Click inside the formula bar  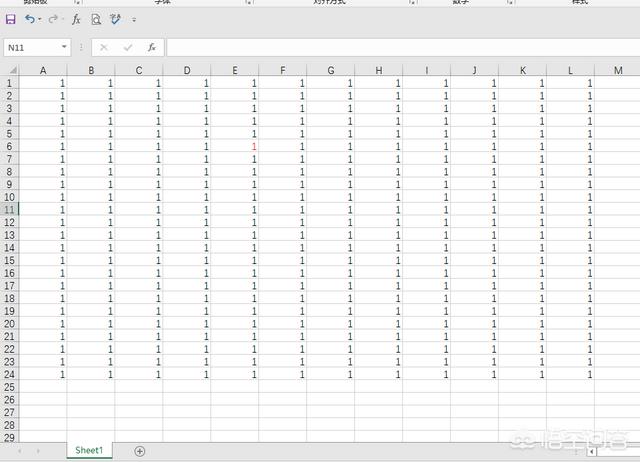click(x=403, y=48)
